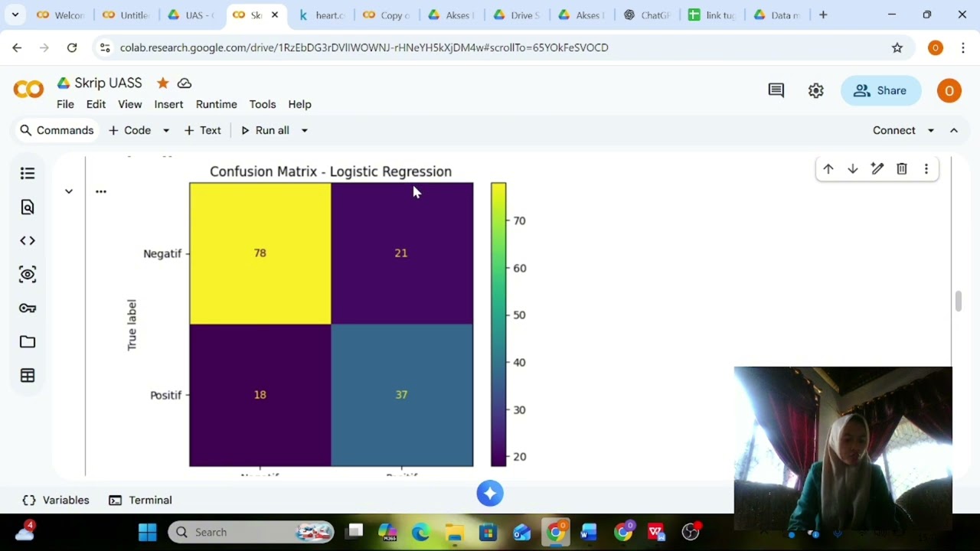The height and width of the screenshot is (551, 980).
Task: Open Find and replace in sidebar
Action: [x=28, y=207]
